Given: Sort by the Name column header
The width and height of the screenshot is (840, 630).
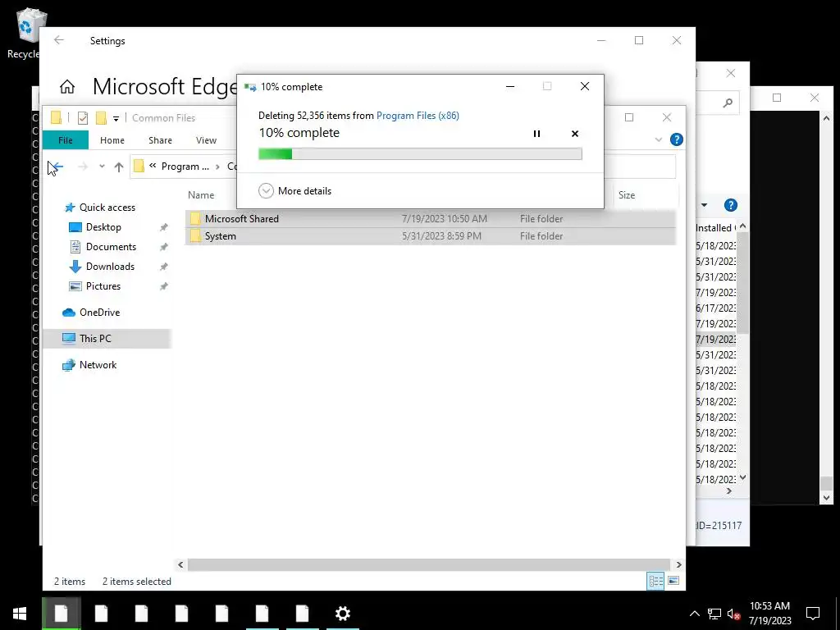Looking at the screenshot, I should point(201,195).
